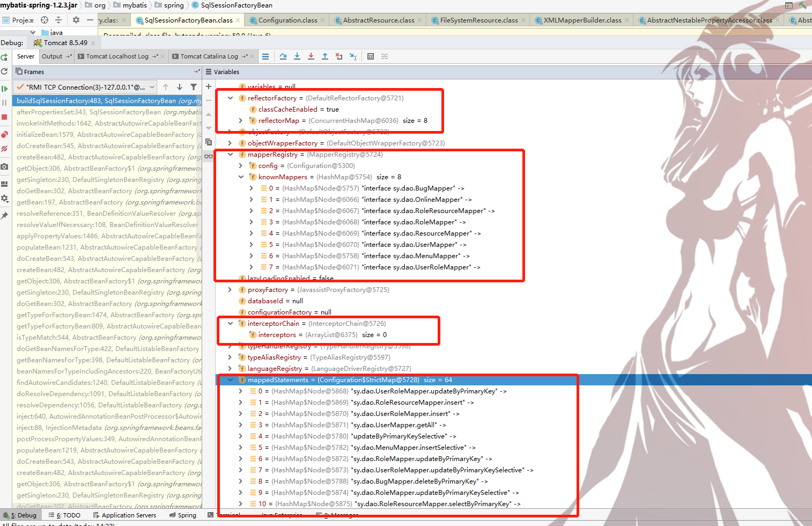
Task: Open FileSystemResource.class editor tab
Action: click(478, 20)
